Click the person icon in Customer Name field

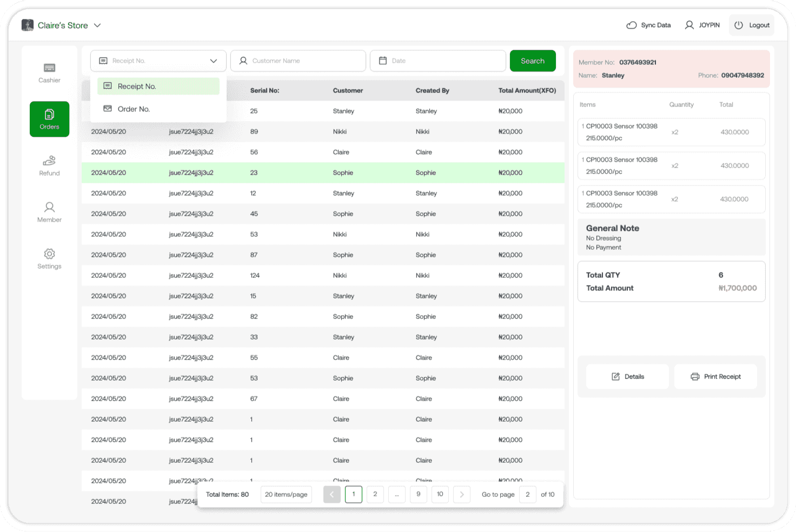[x=243, y=61]
